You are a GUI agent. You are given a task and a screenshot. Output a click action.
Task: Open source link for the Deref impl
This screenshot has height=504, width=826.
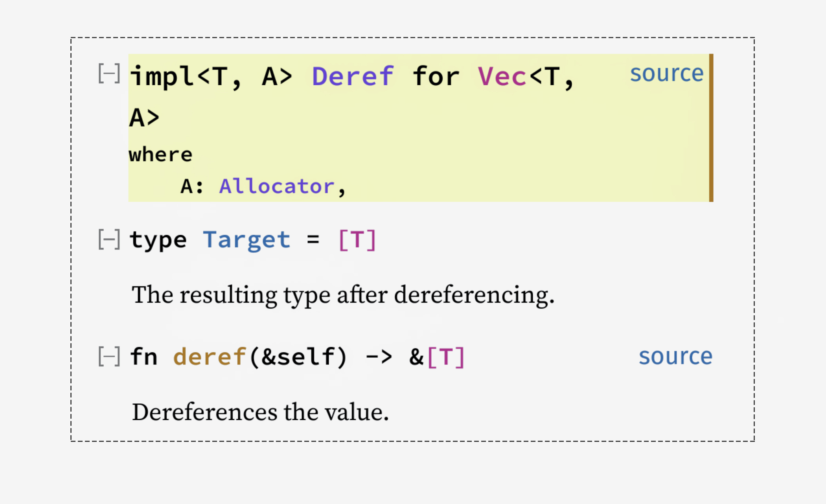[x=666, y=74]
